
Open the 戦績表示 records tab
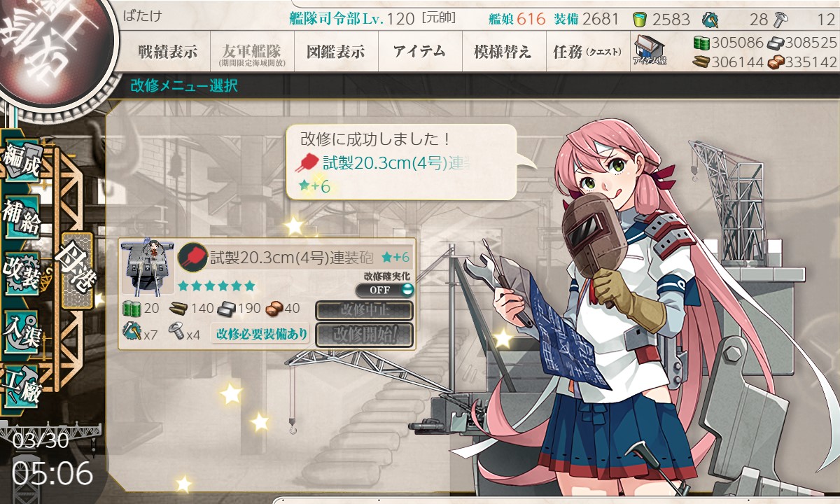pyautogui.click(x=167, y=52)
